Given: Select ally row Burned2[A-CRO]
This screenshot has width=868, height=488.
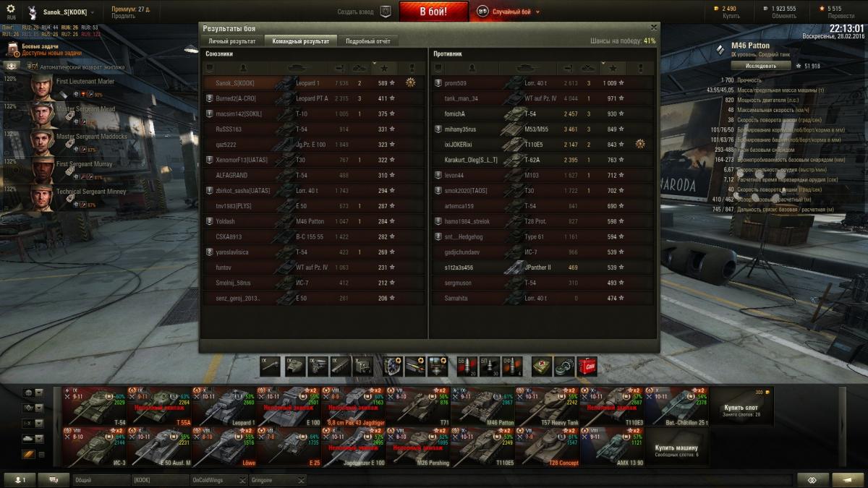Looking at the screenshot, I should [315, 98].
